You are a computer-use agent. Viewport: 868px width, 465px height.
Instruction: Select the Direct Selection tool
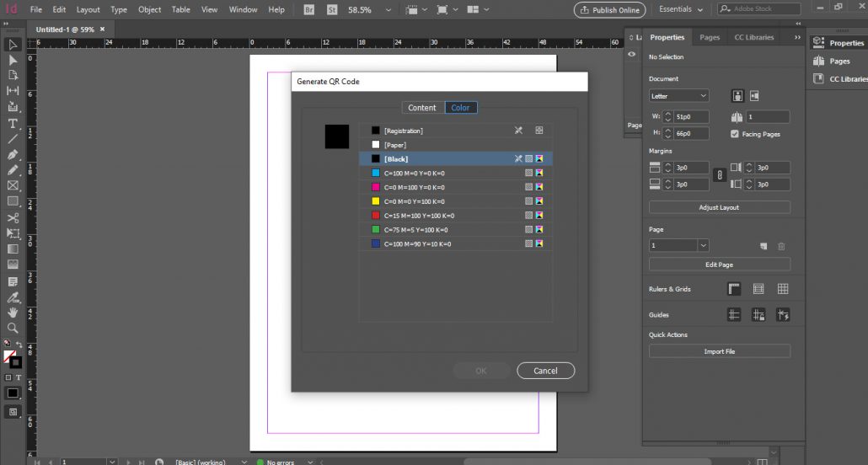tap(13, 60)
